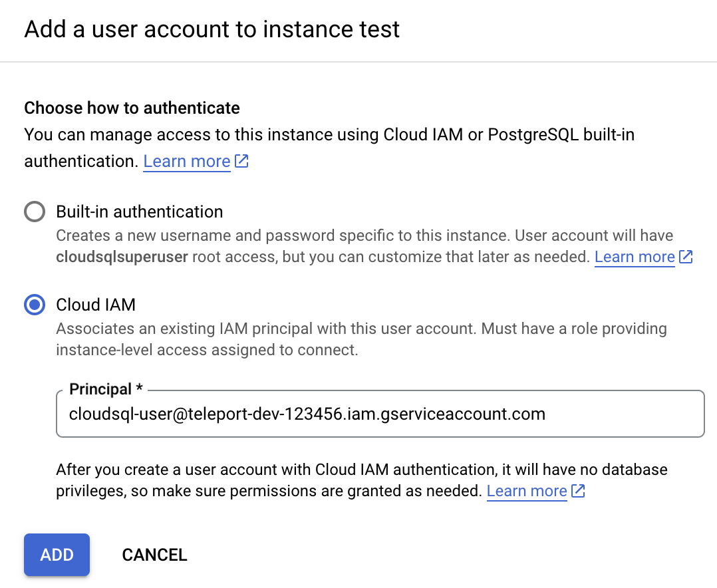Screen dimensions: 717x588
Task: Open Learn more link about cloudsqlsuperuser access
Action: click(x=634, y=257)
